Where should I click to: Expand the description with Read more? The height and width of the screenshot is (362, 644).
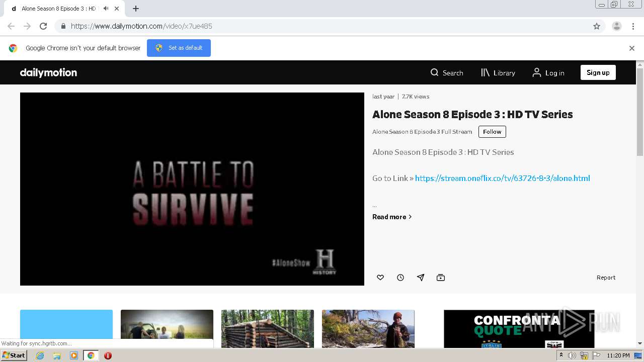(392, 217)
